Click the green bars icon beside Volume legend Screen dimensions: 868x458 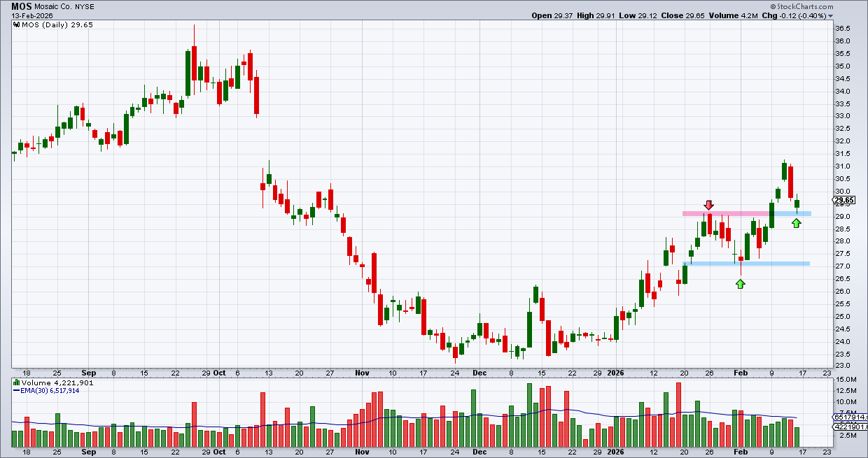tap(16, 382)
